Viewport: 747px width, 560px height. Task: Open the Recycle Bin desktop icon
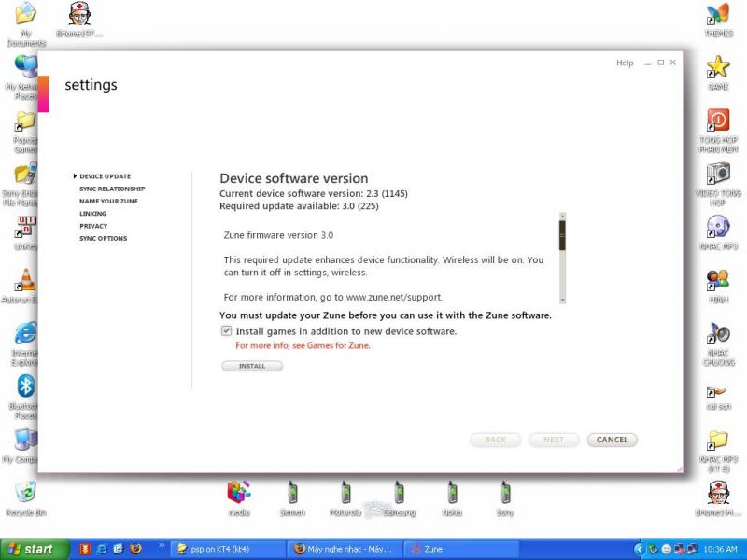click(x=25, y=492)
